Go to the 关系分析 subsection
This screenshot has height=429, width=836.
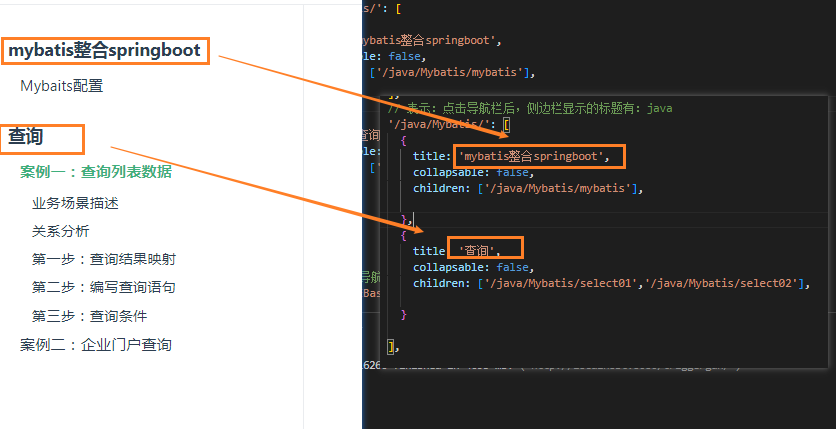point(60,231)
